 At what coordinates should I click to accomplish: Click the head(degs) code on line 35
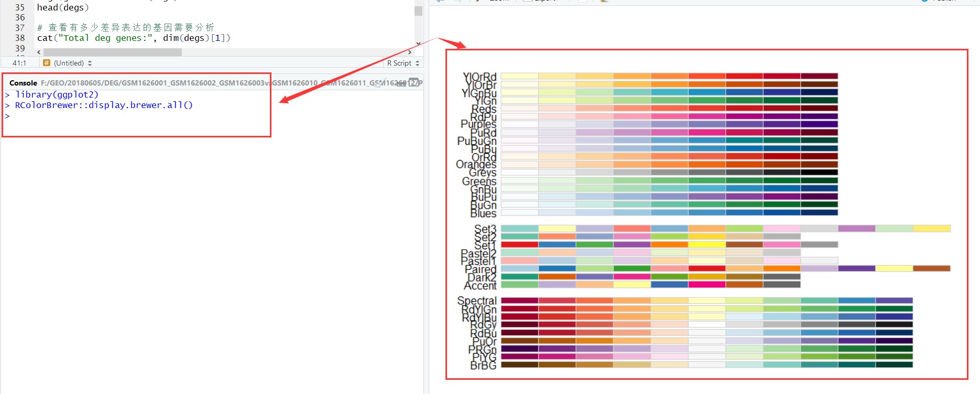click(63, 7)
